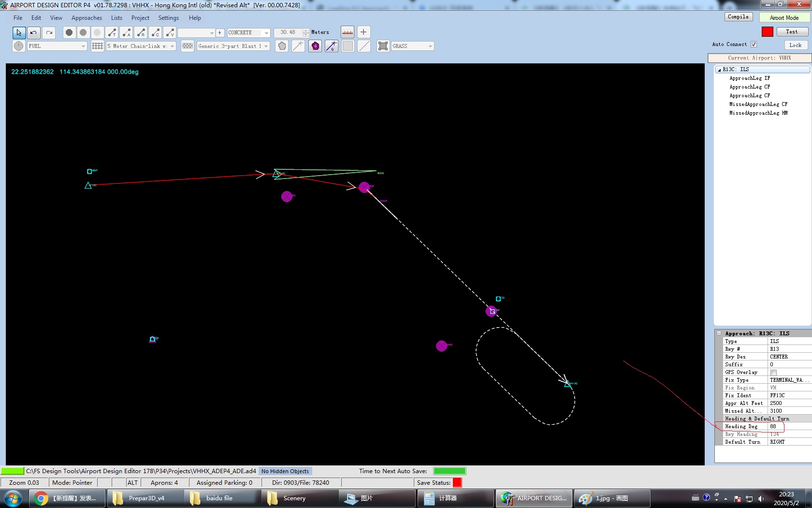Click the Redo arrow icon
Image resolution: width=812 pixels, height=508 pixels.
(49, 32)
